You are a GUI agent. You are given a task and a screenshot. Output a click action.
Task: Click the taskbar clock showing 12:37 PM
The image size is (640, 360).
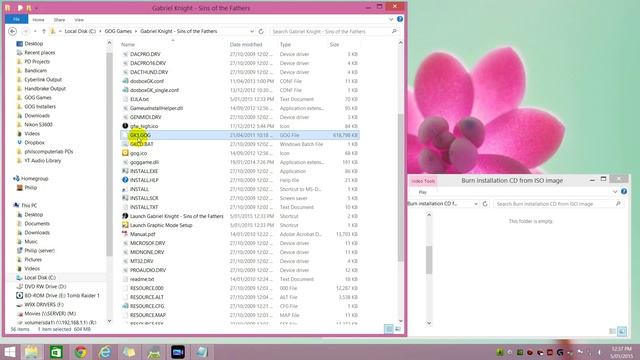pos(622,352)
